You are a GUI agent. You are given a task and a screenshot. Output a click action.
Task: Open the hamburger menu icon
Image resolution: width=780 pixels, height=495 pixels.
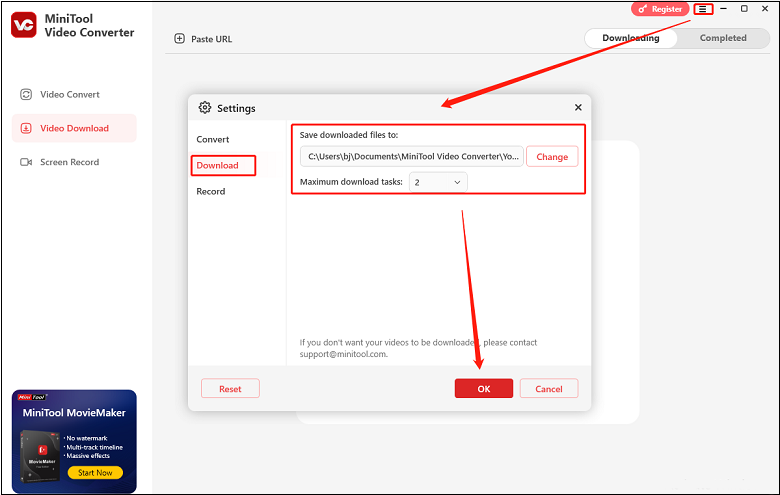[702, 9]
